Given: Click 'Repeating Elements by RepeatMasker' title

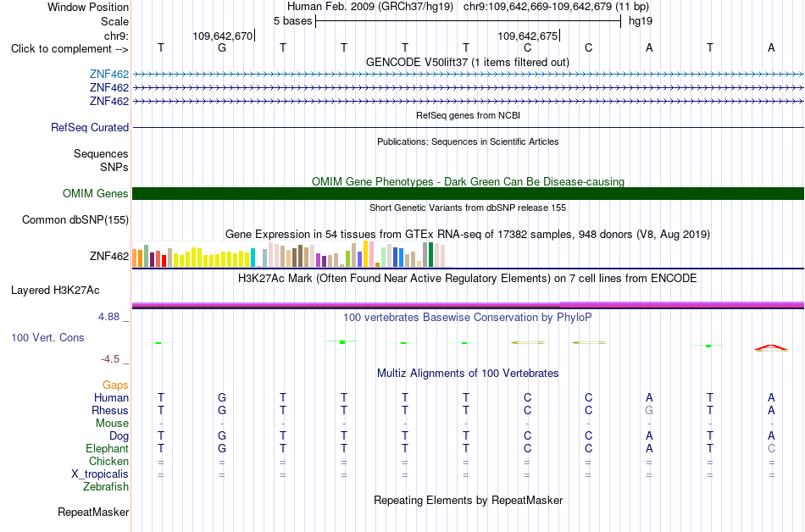Looking at the screenshot, I should point(468,500).
